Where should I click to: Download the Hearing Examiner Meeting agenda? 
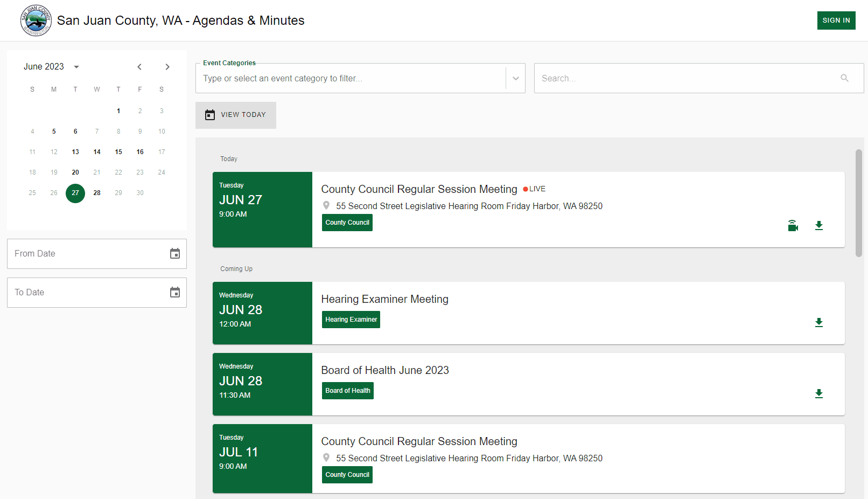coord(819,322)
